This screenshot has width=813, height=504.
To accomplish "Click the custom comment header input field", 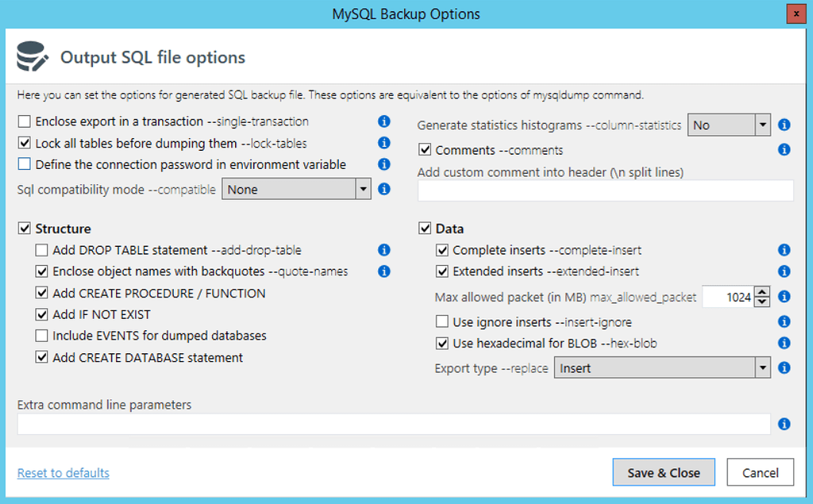I will pyautogui.click(x=603, y=190).
